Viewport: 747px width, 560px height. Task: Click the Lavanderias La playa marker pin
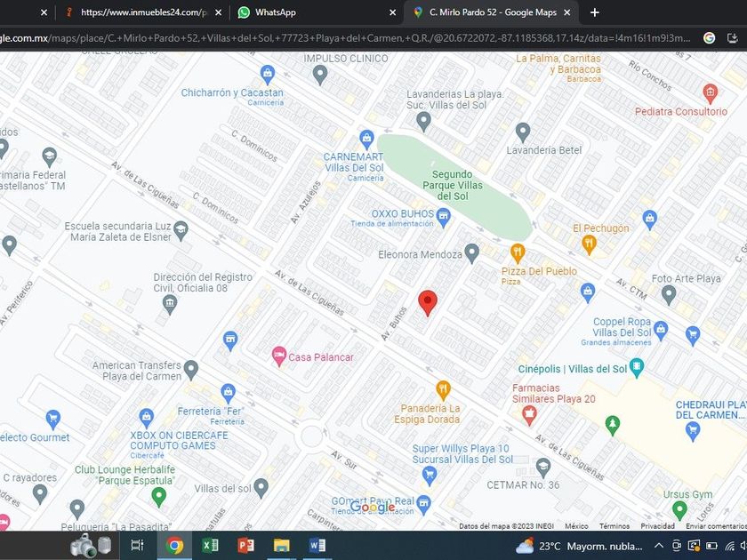click(x=423, y=122)
